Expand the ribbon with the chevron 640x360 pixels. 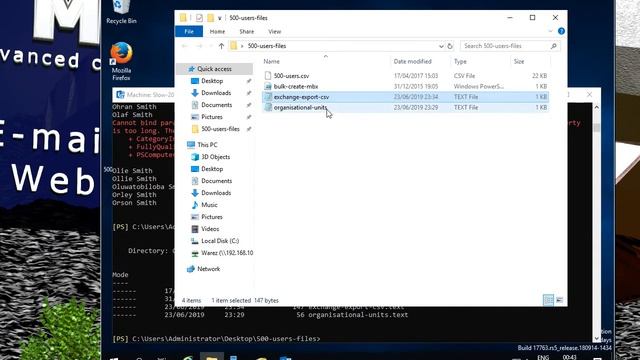tap(550, 31)
